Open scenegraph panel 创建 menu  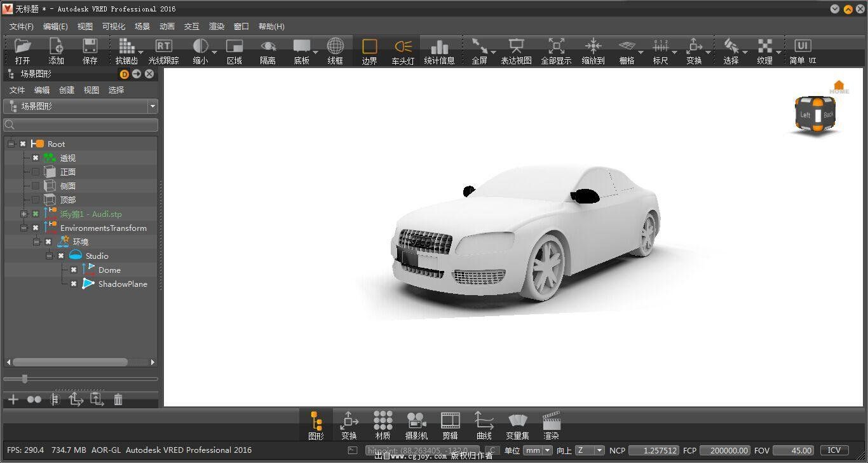pos(67,90)
